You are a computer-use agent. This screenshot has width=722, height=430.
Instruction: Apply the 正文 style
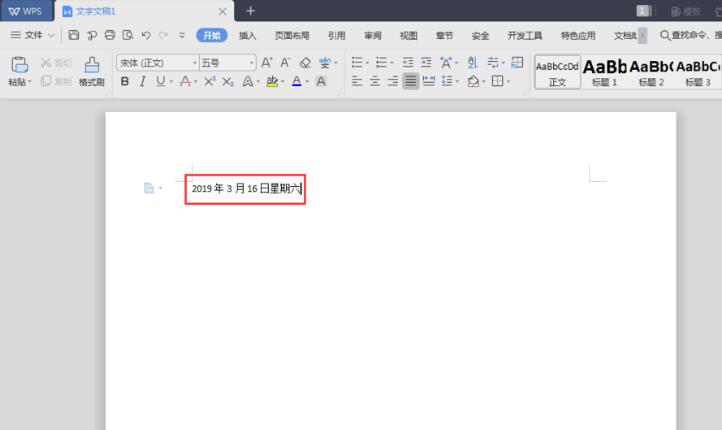[557, 72]
